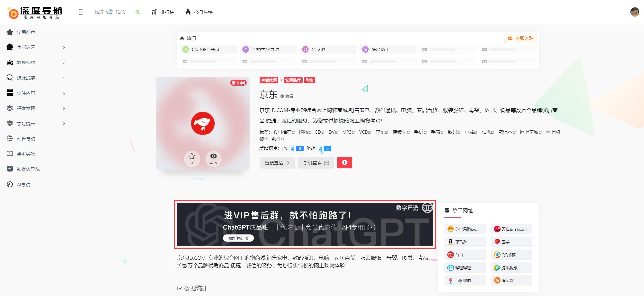Open 天猫tmall.com in 热门网址
644x296 pixels.
click(x=512, y=229)
